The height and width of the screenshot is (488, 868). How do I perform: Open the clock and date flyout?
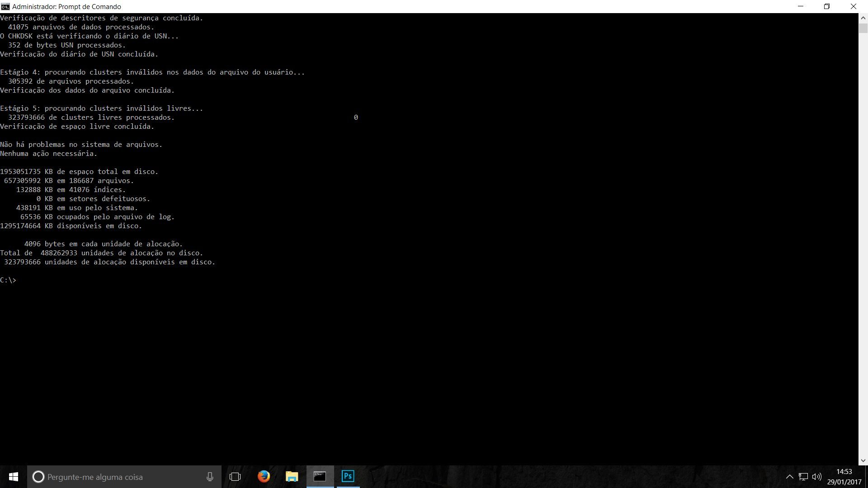844,477
